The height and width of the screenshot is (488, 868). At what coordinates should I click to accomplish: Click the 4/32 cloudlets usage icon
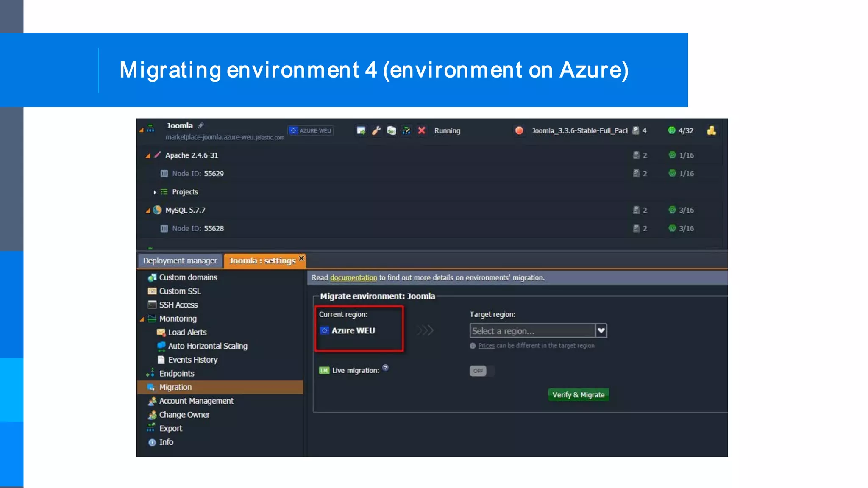pyautogui.click(x=672, y=130)
